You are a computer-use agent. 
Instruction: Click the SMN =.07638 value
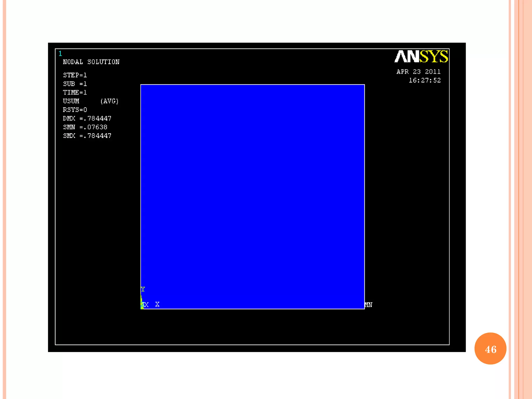[x=85, y=127]
